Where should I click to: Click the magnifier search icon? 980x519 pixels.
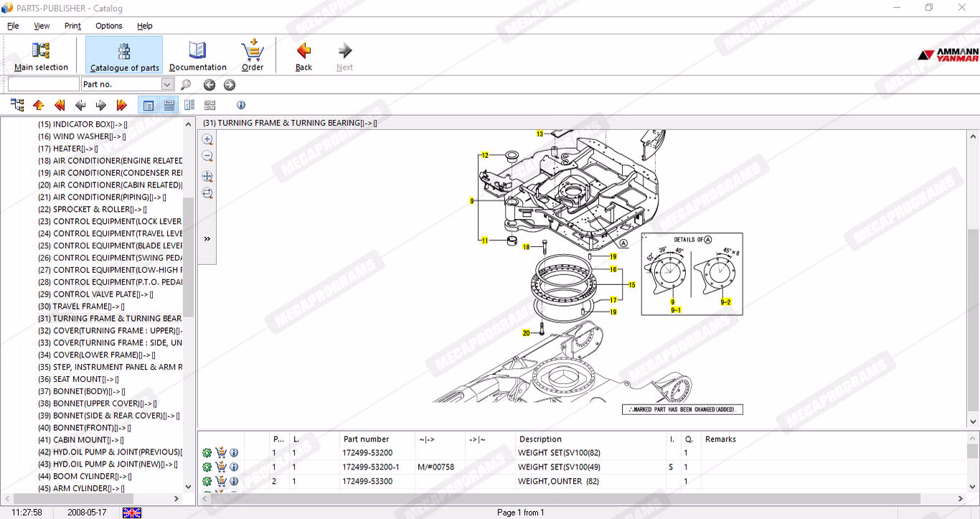[x=186, y=85]
